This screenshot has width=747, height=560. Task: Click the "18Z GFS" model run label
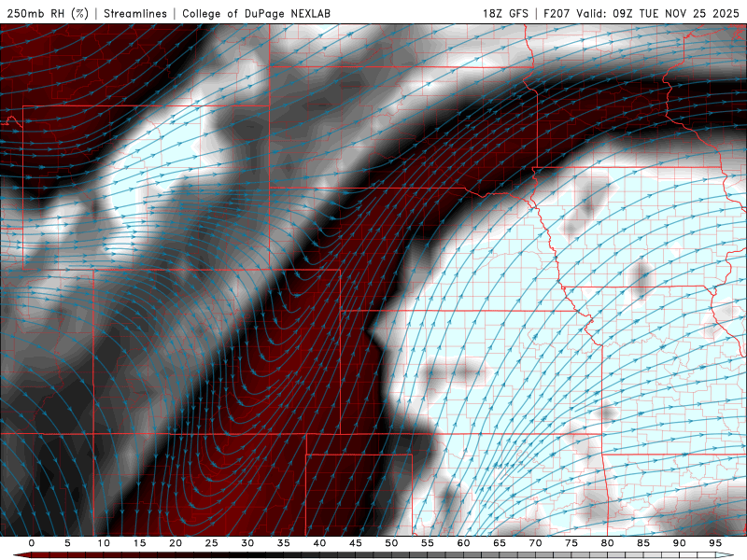pos(505,13)
